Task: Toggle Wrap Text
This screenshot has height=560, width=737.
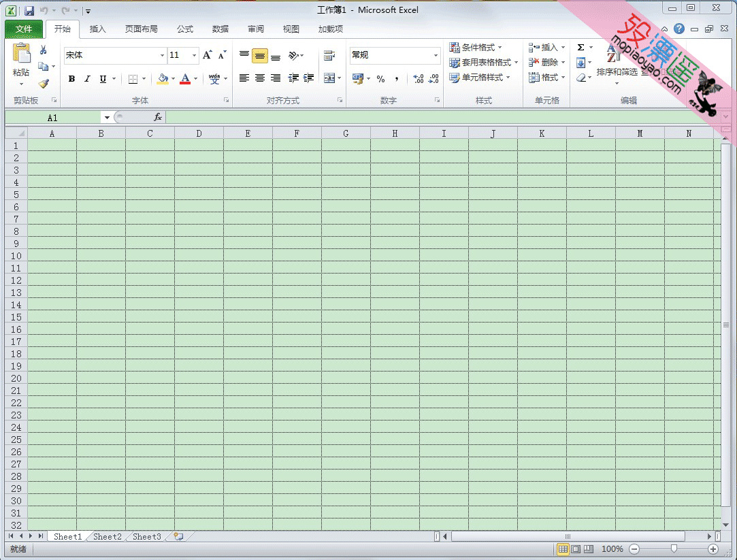Action: [329, 55]
